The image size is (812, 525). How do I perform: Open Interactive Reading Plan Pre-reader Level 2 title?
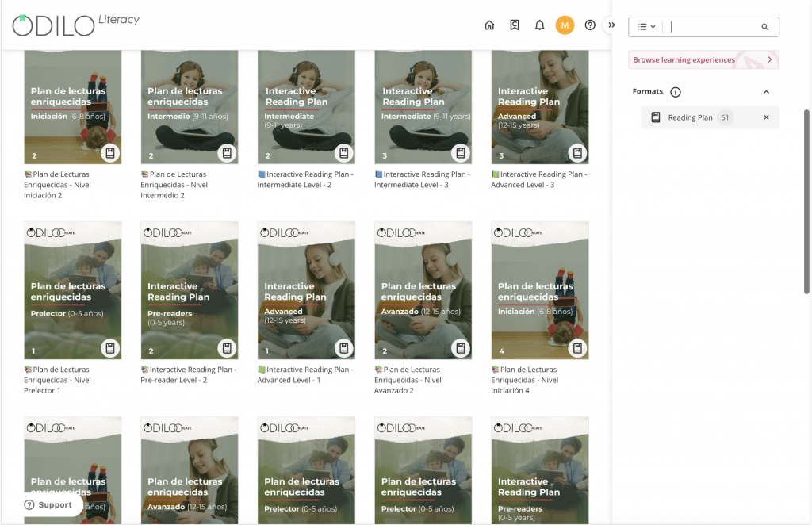[x=189, y=375]
